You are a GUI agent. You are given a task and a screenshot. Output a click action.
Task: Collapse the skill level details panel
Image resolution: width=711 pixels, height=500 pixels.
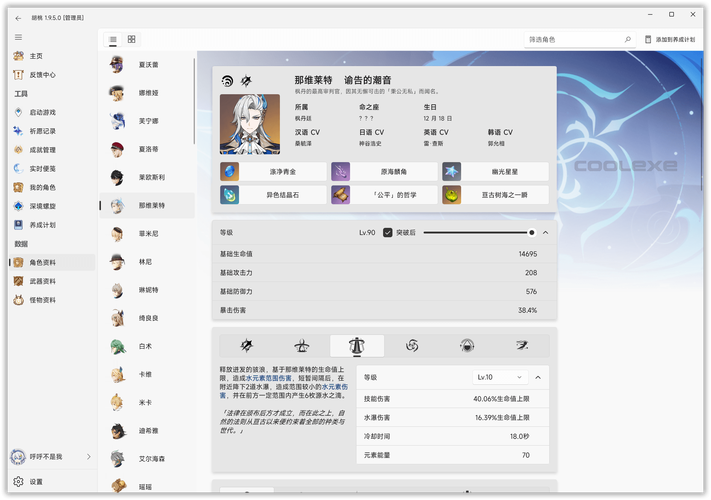[x=538, y=377]
